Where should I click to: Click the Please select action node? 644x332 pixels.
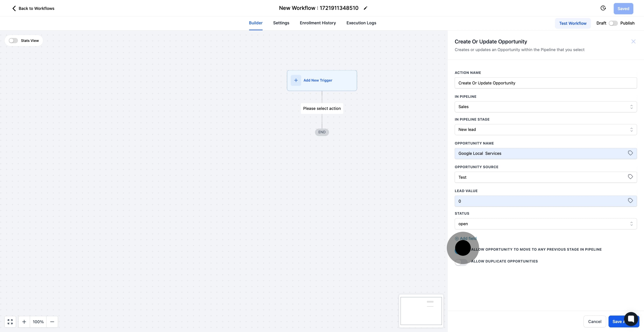[x=322, y=109]
